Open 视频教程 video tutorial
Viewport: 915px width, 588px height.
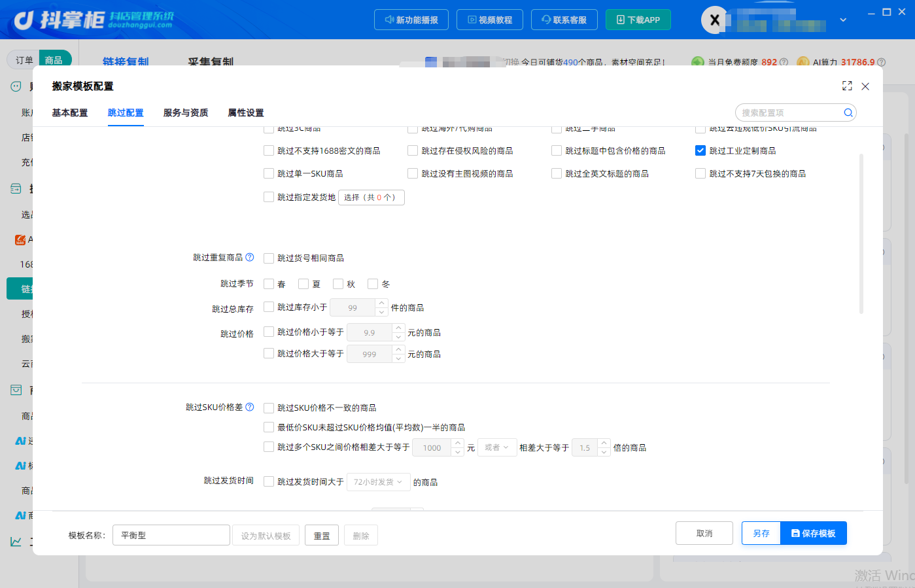click(490, 20)
